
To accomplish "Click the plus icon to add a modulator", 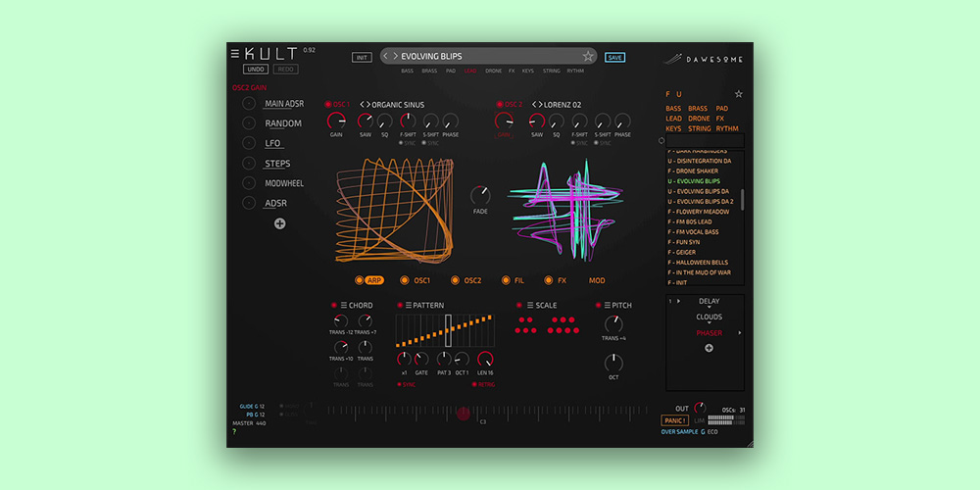I will (x=279, y=224).
